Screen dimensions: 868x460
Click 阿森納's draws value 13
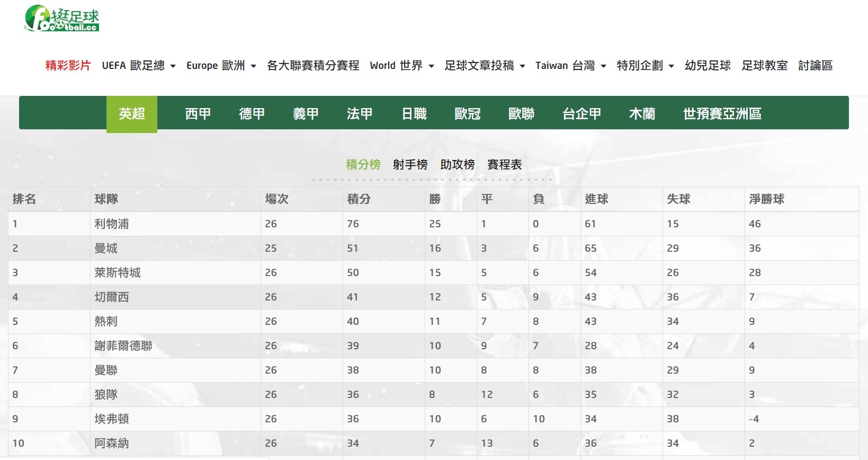pos(487,444)
